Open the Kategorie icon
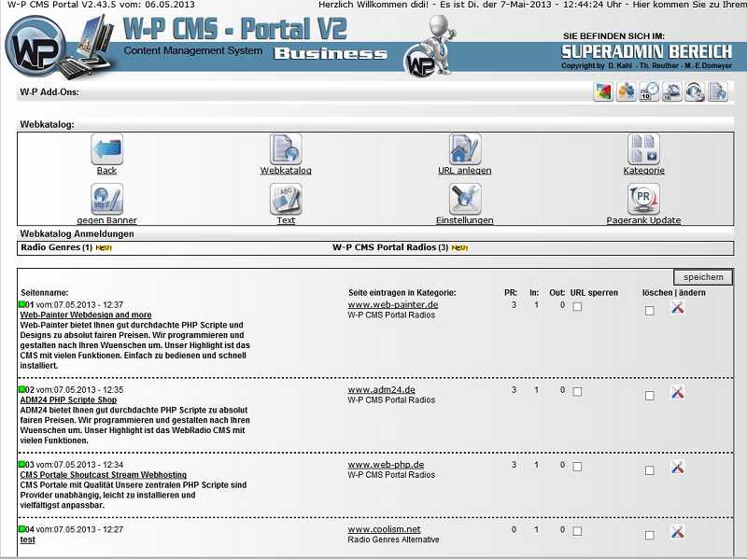The width and height of the screenshot is (747, 560). pos(643,149)
